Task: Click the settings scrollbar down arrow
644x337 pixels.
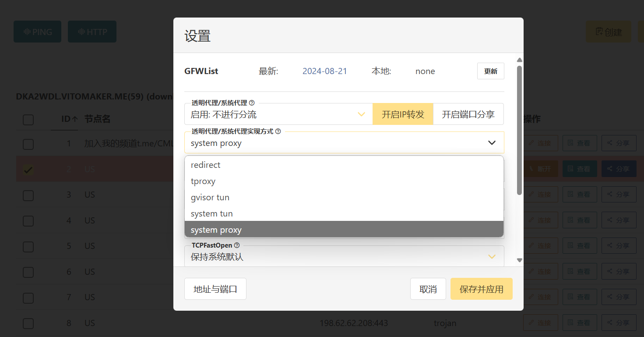Action: [520, 260]
